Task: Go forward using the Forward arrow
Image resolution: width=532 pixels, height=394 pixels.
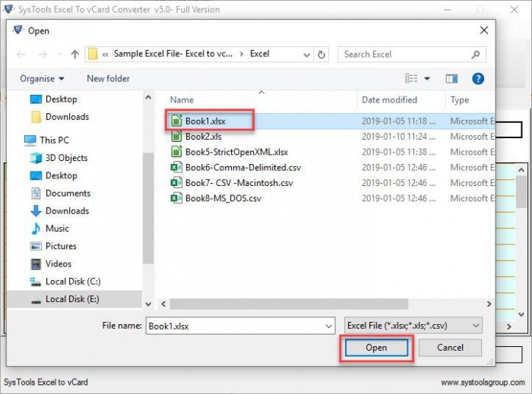Action: pyautogui.click(x=43, y=55)
